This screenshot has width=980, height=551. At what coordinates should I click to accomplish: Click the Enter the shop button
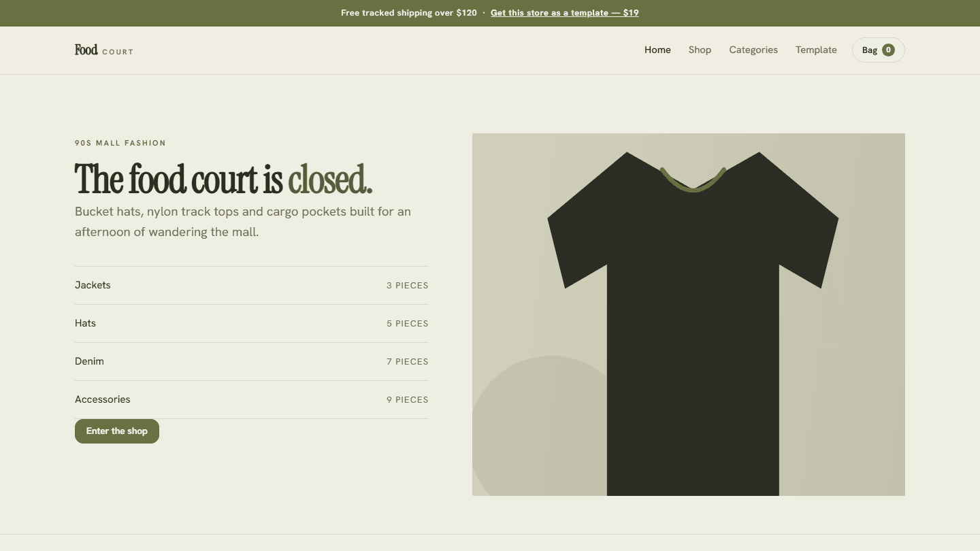tap(117, 431)
